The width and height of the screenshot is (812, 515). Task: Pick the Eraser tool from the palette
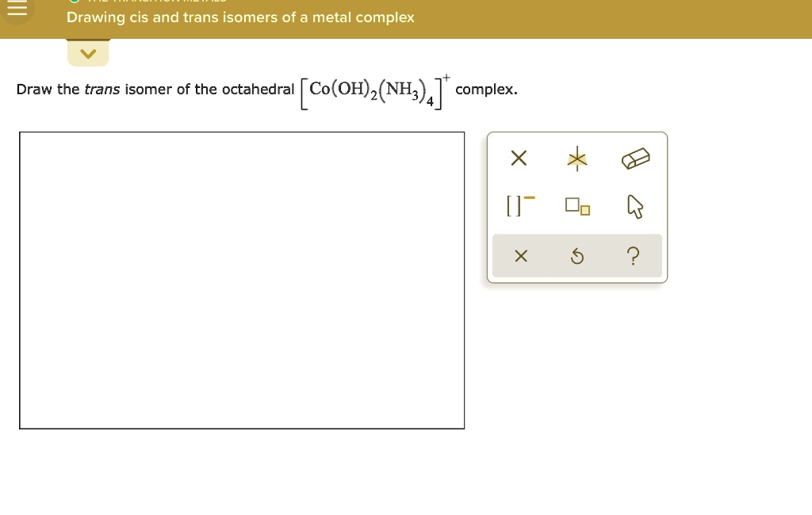point(634,158)
